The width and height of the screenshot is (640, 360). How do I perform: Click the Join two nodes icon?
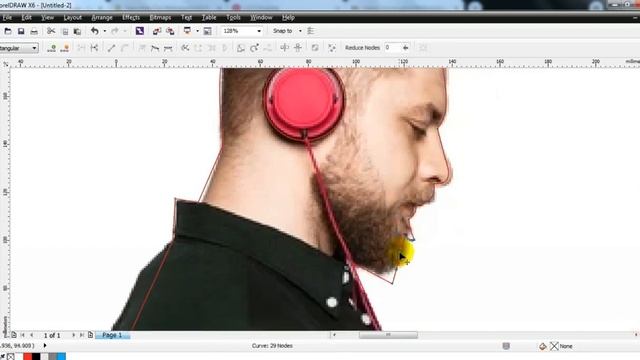[81, 48]
